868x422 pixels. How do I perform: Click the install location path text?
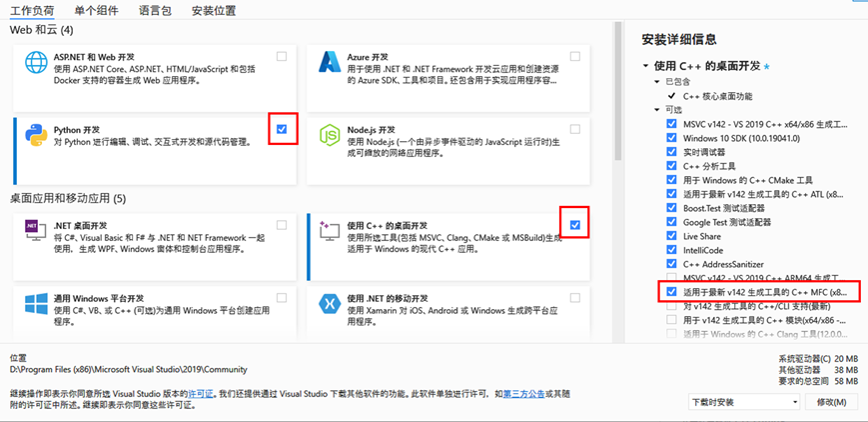click(x=129, y=369)
